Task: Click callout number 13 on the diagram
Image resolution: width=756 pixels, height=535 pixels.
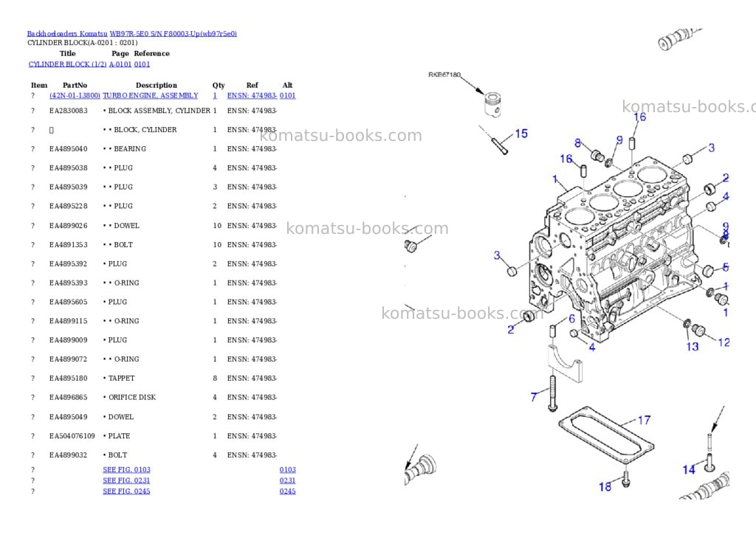Action: point(693,347)
